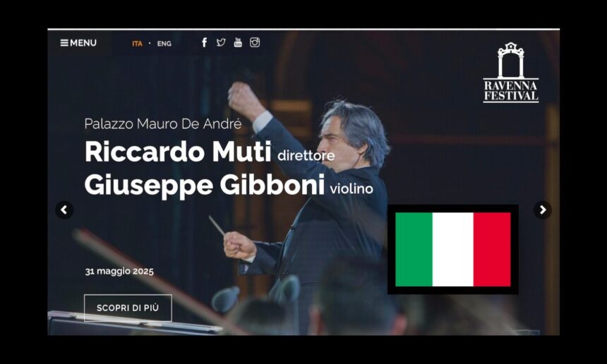Image resolution: width=607 pixels, height=364 pixels.
Task: Click the conductor photo in the banner
Action: tap(306, 209)
